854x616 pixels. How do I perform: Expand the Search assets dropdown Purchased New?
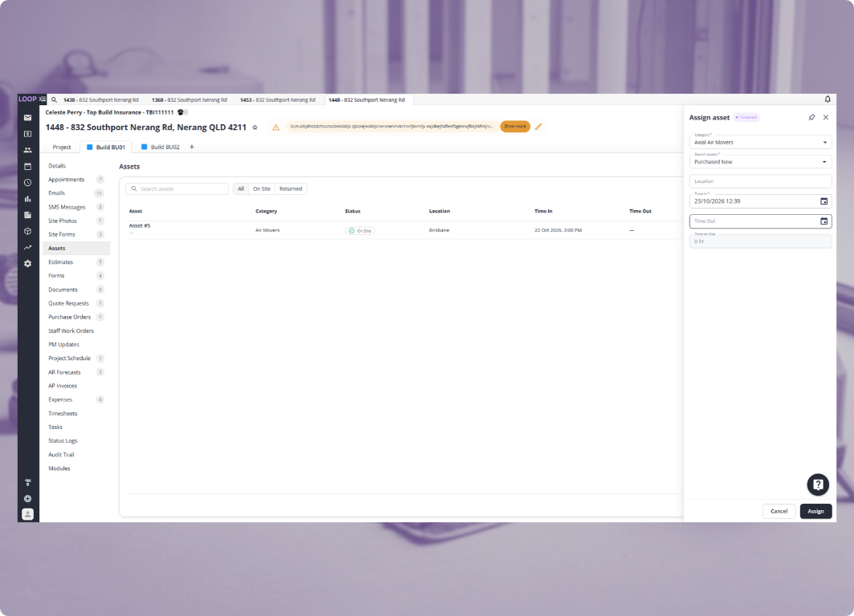click(760, 161)
